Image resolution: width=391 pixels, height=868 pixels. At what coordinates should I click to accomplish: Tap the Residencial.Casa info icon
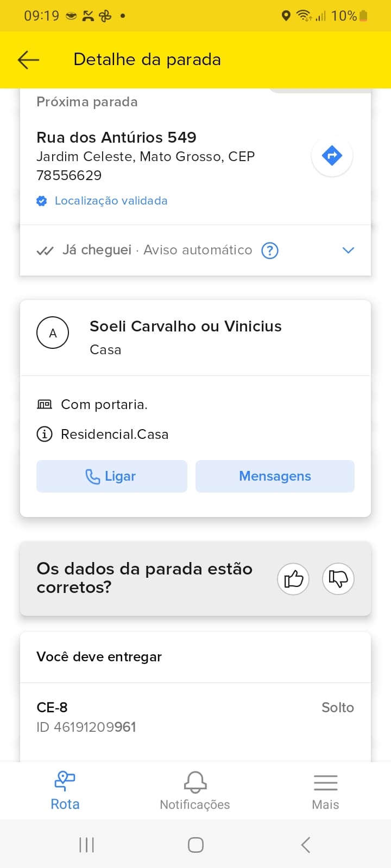coord(45,434)
